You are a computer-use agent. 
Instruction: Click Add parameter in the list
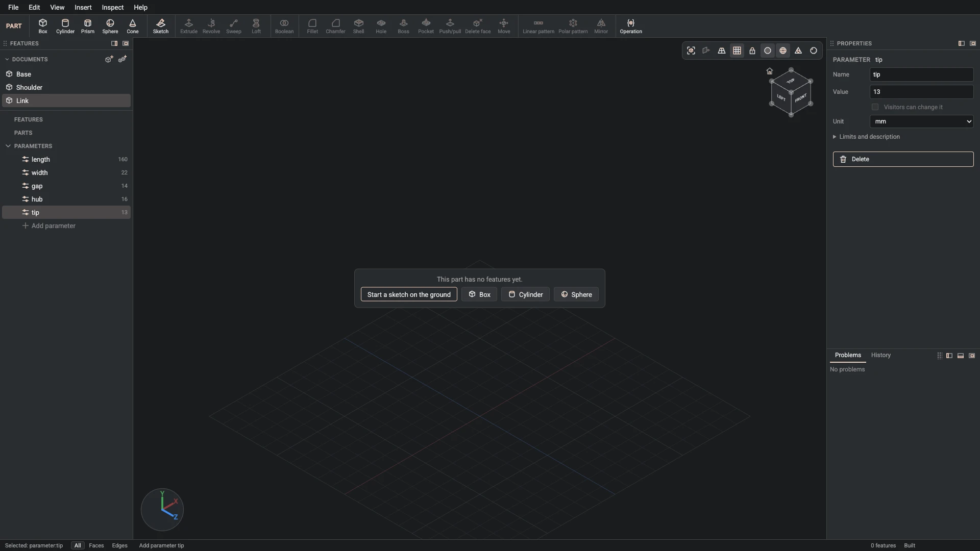tap(49, 226)
